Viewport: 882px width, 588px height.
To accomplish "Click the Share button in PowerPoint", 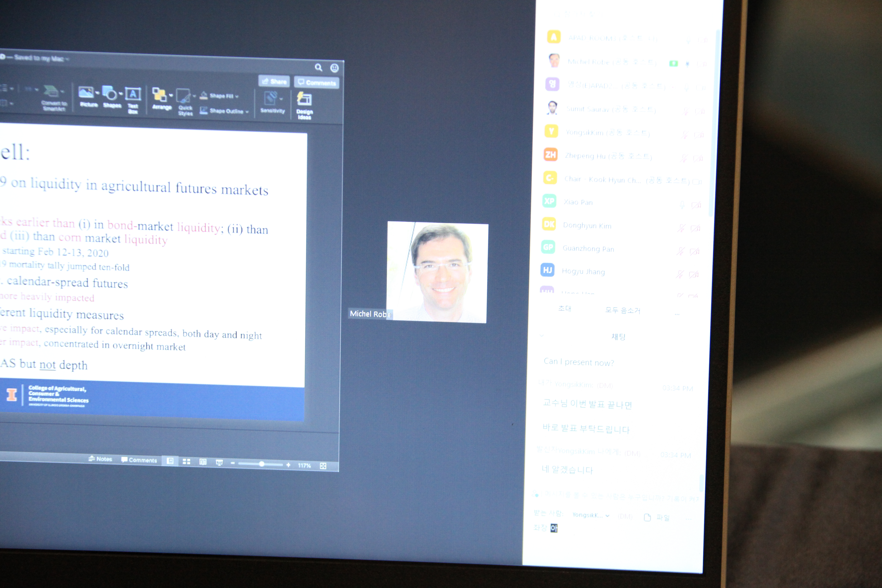I will (274, 81).
